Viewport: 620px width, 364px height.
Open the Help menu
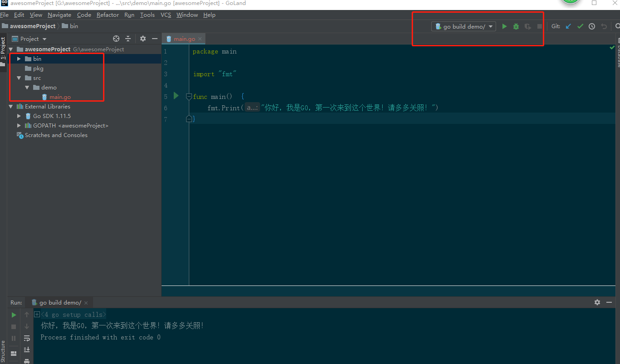[x=209, y=15]
